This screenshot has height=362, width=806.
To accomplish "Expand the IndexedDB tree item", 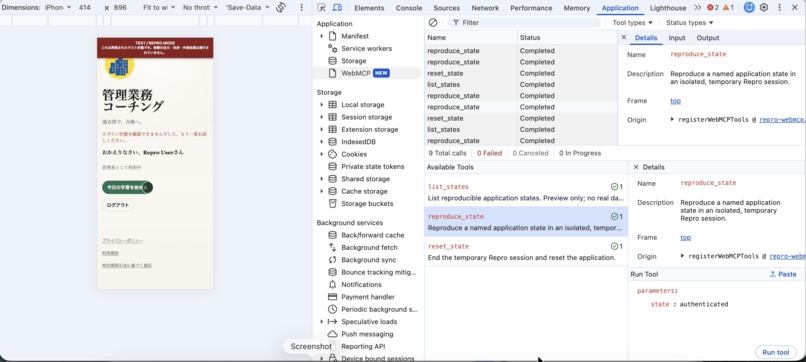I will 322,142.
